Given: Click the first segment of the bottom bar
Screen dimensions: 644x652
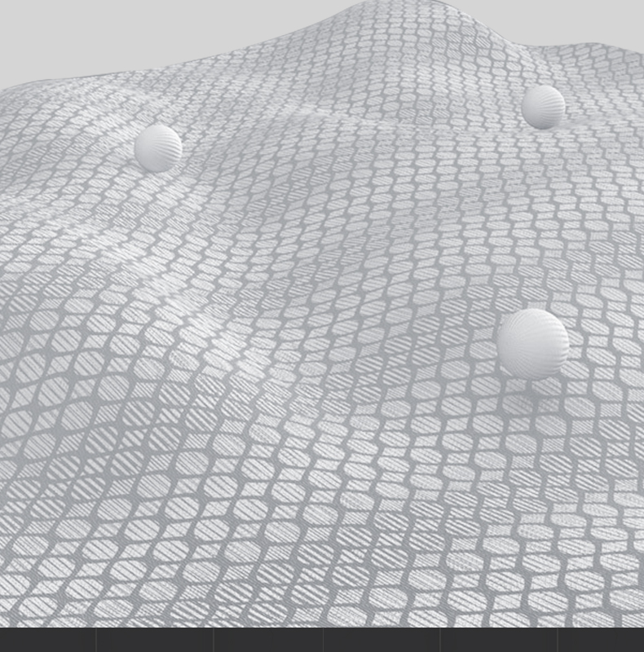Looking at the screenshot, I should point(47,640).
